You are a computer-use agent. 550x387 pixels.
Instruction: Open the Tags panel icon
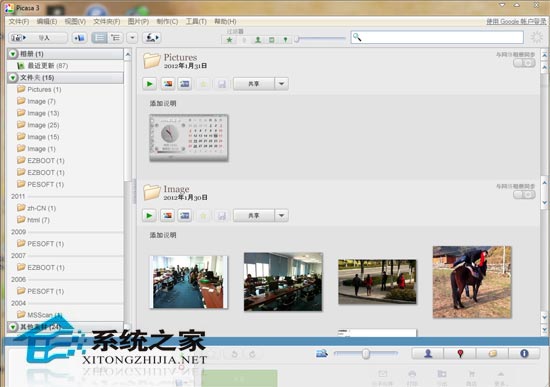pyautogui.click(x=492, y=354)
